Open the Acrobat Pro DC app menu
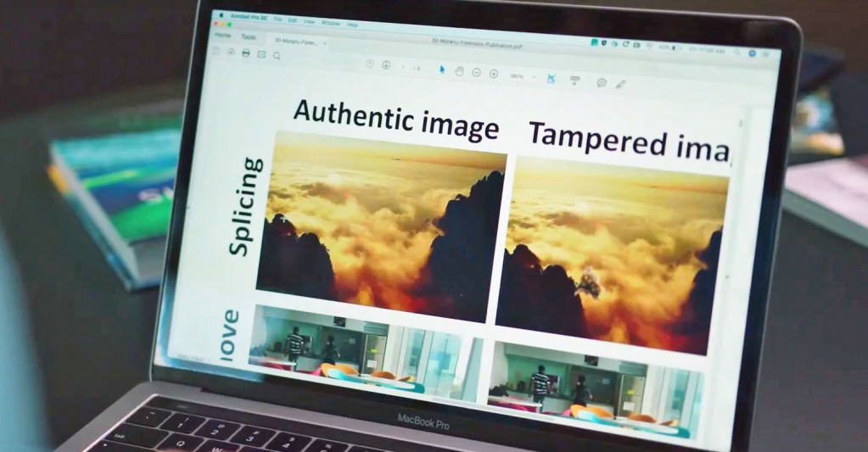Image resolution: width=868 pixels, height=452 pixels. [249, 17]
